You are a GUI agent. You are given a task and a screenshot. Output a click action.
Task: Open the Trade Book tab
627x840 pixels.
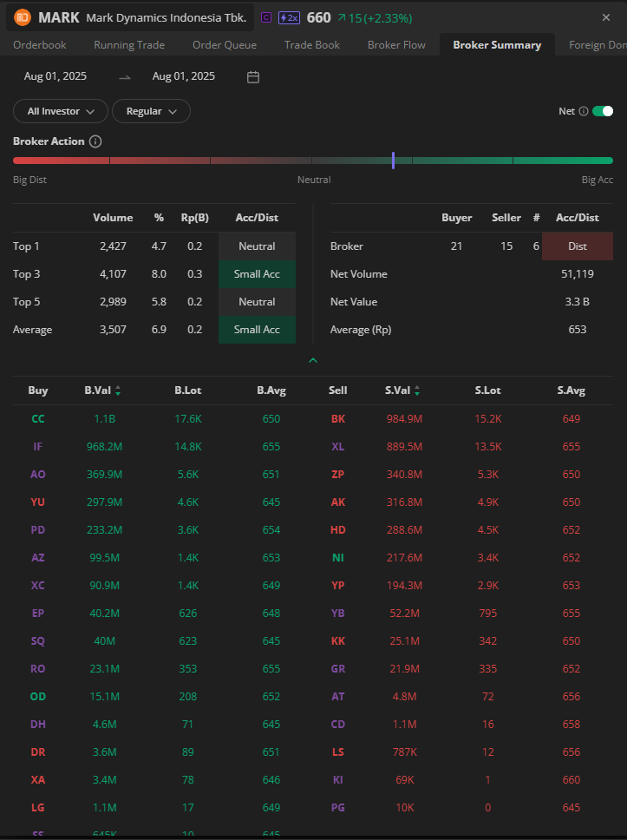click(312, 45)
